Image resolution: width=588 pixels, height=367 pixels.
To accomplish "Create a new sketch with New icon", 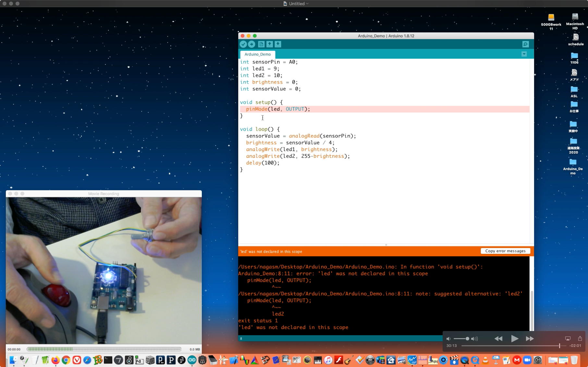I will click(x=261, y=44).
